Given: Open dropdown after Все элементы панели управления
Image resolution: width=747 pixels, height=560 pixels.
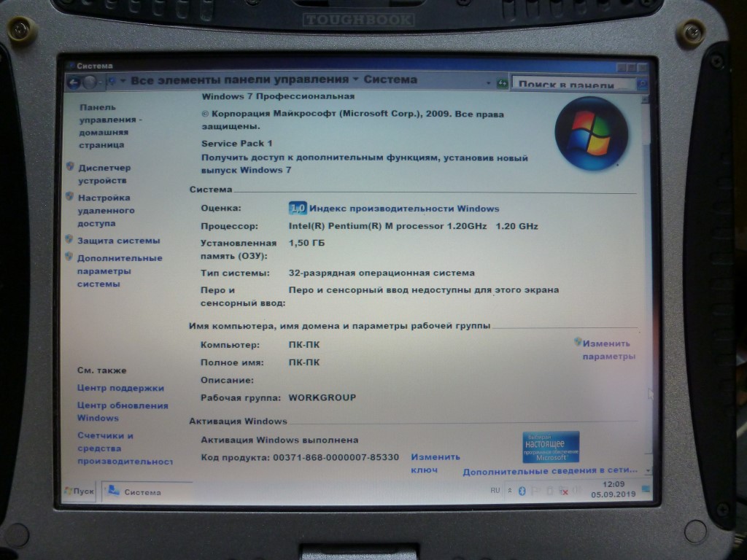Looking at the screenshot, I should 355,79.
